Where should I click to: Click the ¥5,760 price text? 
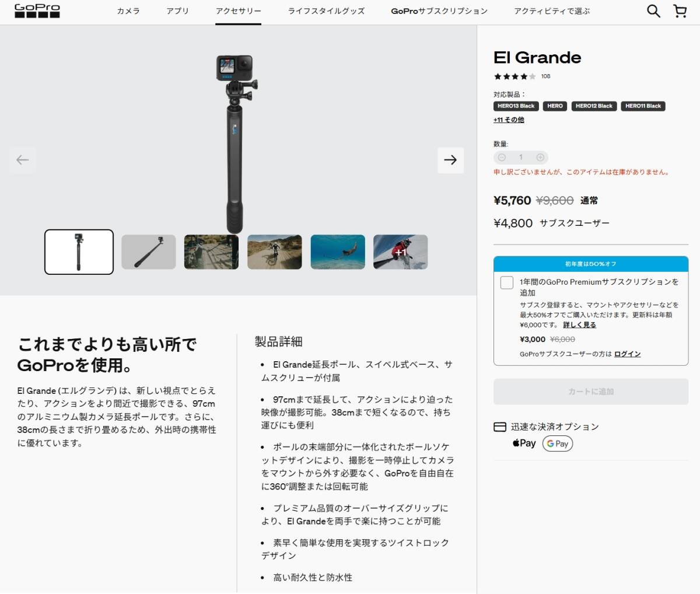click(512, 201)
